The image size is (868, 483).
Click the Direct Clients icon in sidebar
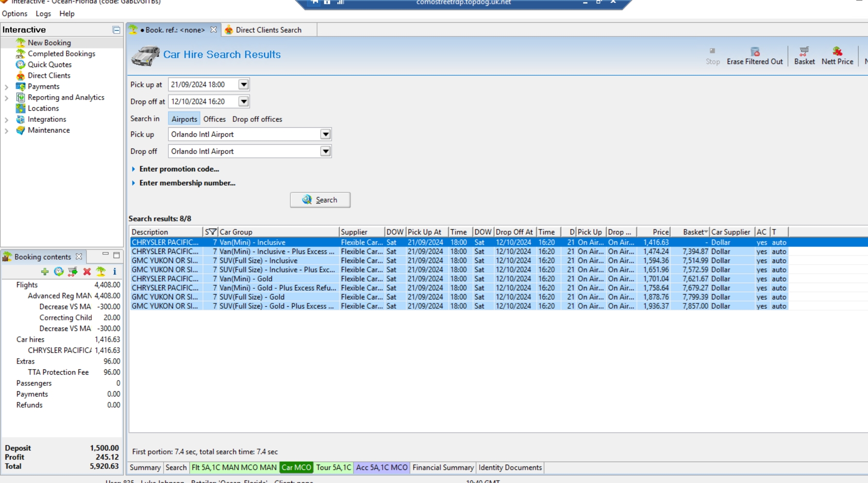pyautogui.click(x=20, y=76)
